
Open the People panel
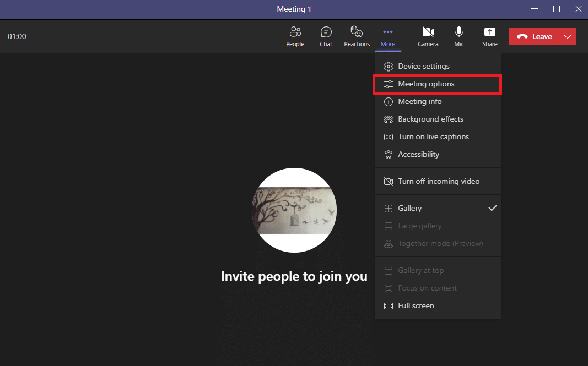(295, 36)
